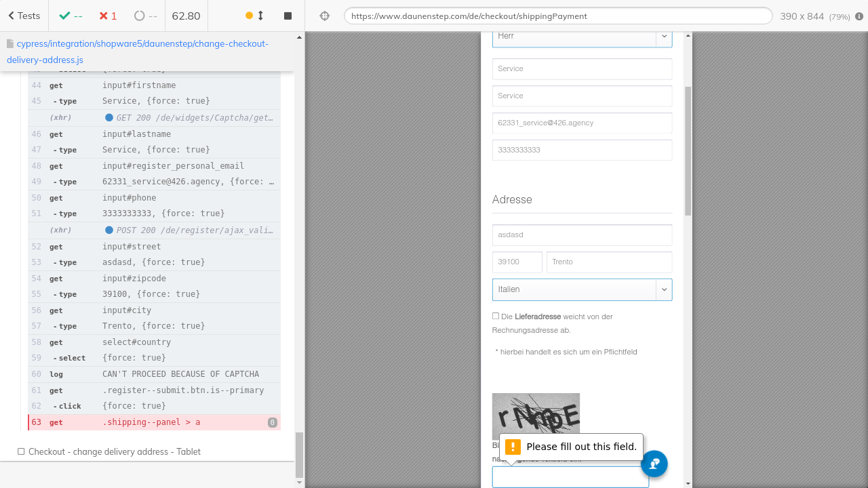
Task: Tick the differing Lieferadresse checkbox
Action: (496, 316)
